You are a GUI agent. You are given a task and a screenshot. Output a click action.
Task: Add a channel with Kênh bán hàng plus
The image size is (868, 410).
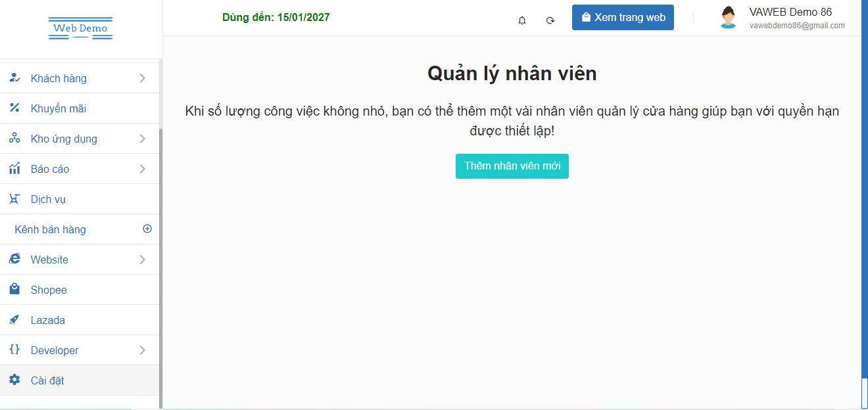(x=147, y=229)
